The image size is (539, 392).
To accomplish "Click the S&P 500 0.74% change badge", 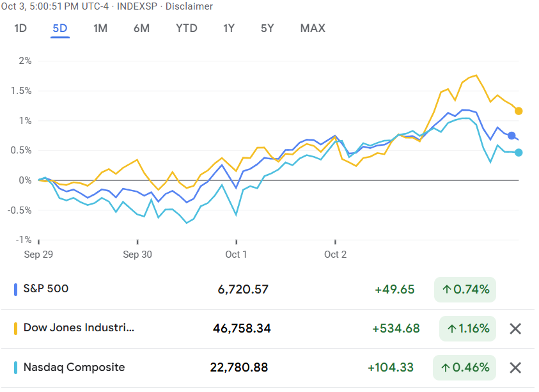I will 464,290.
